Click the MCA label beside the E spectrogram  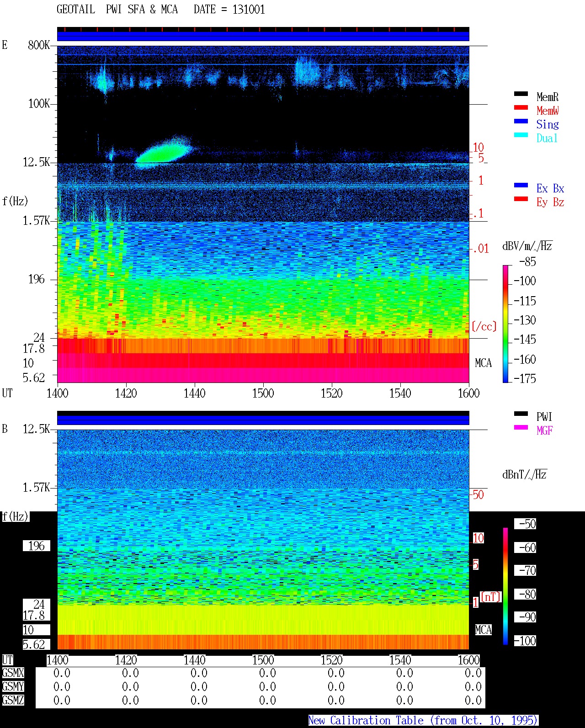click(483, 363)
